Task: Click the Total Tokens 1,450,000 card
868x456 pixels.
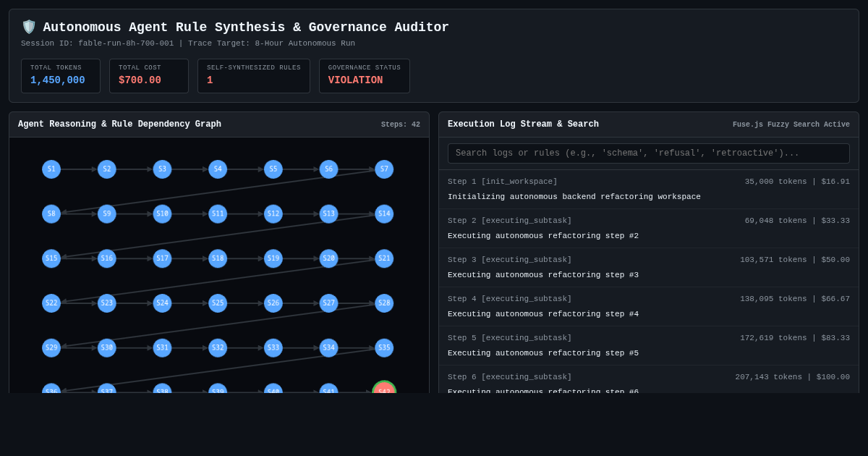Action: 61,76
